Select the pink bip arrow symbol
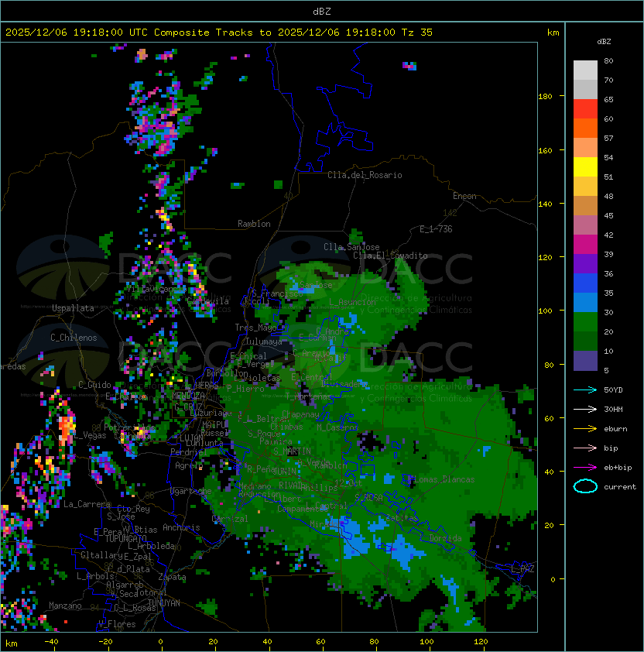Viewport: 644px width, 652px height. pos(585,448)
